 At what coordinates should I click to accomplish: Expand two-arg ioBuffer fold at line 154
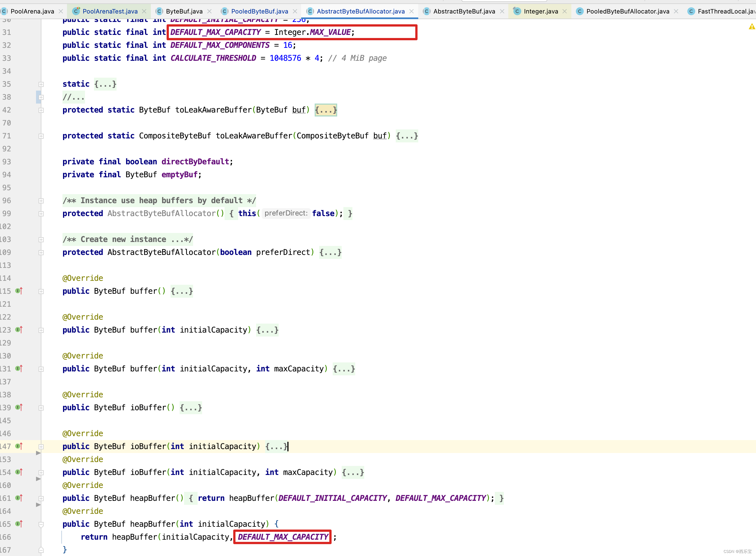coord(41,472)
